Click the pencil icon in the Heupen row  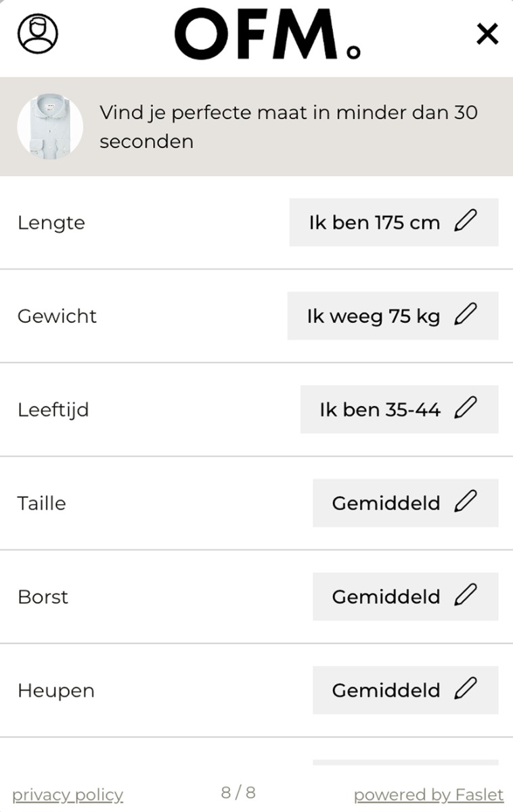pos(466,688)
